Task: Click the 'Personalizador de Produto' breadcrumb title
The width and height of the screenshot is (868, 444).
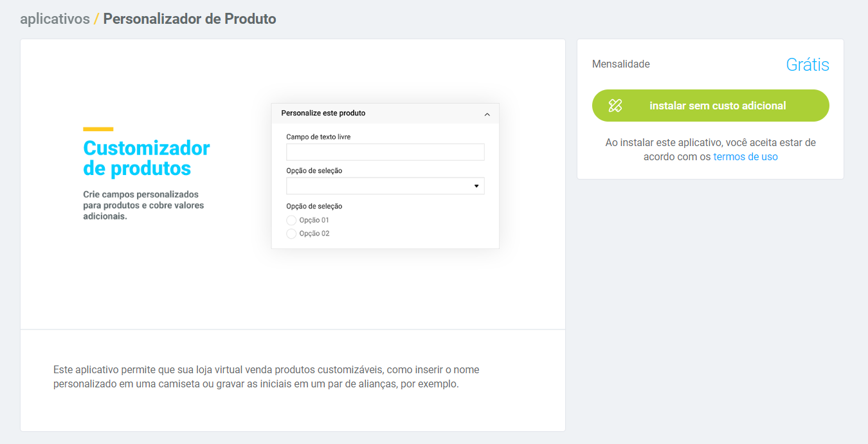Action: (x=190, y=19)
